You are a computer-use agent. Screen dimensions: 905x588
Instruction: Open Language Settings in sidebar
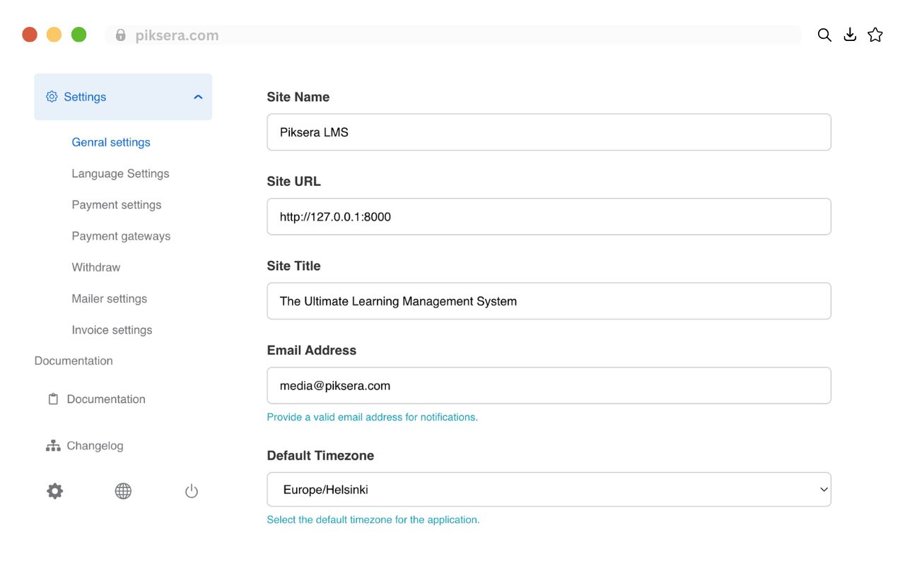coord(120,174)
